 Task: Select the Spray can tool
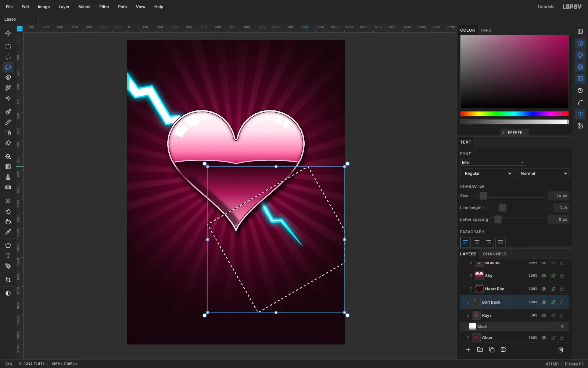point(8,132)
